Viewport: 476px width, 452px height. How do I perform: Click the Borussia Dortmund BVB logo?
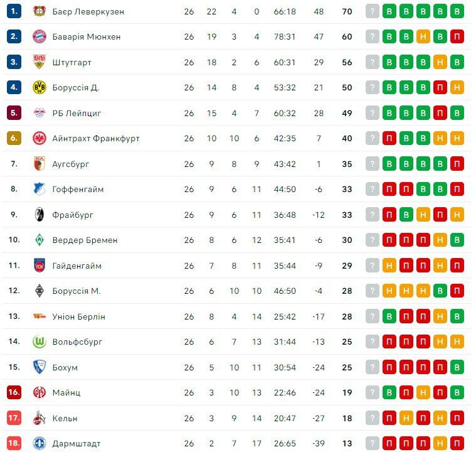[40, 87]
